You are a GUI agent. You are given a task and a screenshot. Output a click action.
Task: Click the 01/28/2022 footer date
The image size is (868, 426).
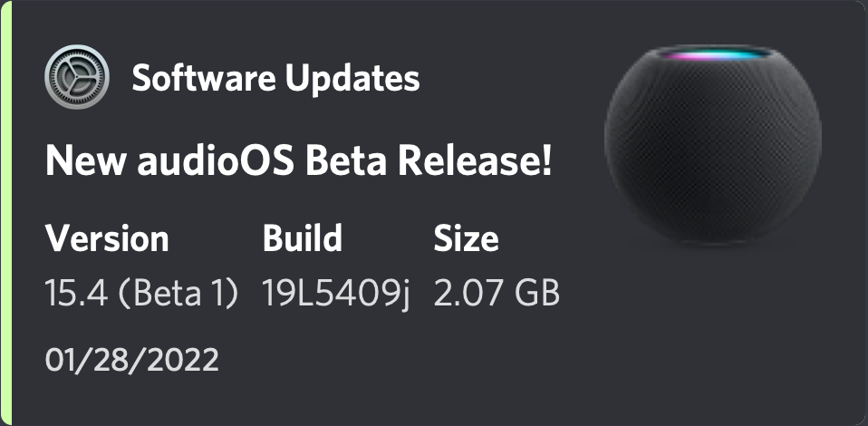[x=131, y=360]
